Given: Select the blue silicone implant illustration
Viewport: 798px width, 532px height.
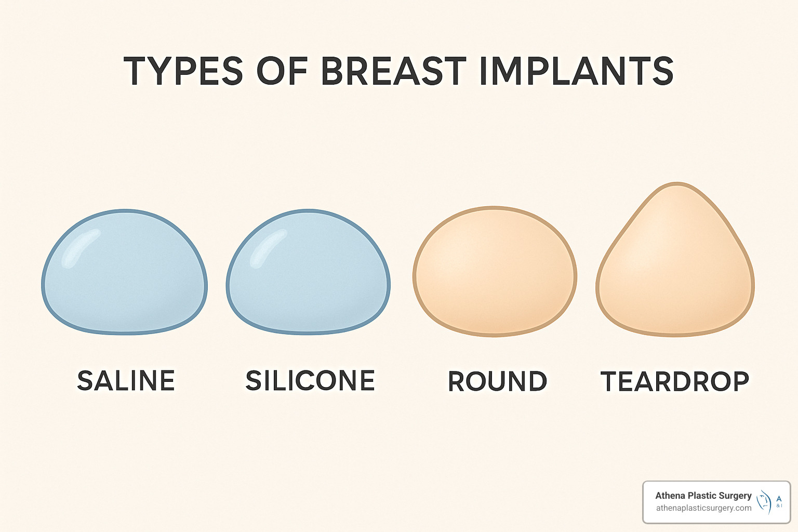Looking at the screenshot, I should point(309,281).
